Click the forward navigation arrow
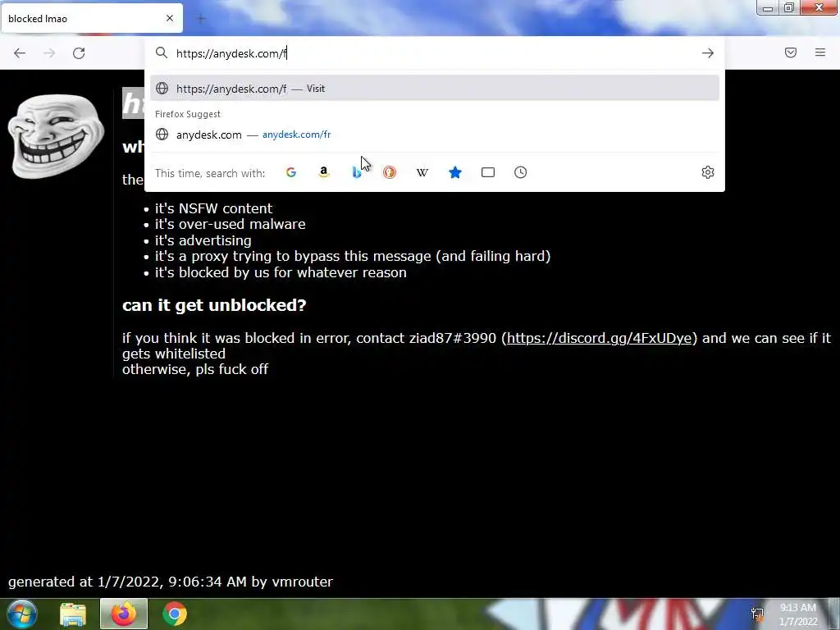840x630 pixels. tap(49, 53)
